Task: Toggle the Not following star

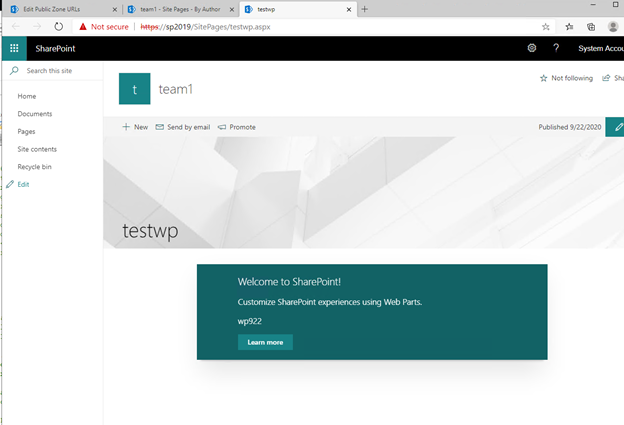Action: (544, 78)
